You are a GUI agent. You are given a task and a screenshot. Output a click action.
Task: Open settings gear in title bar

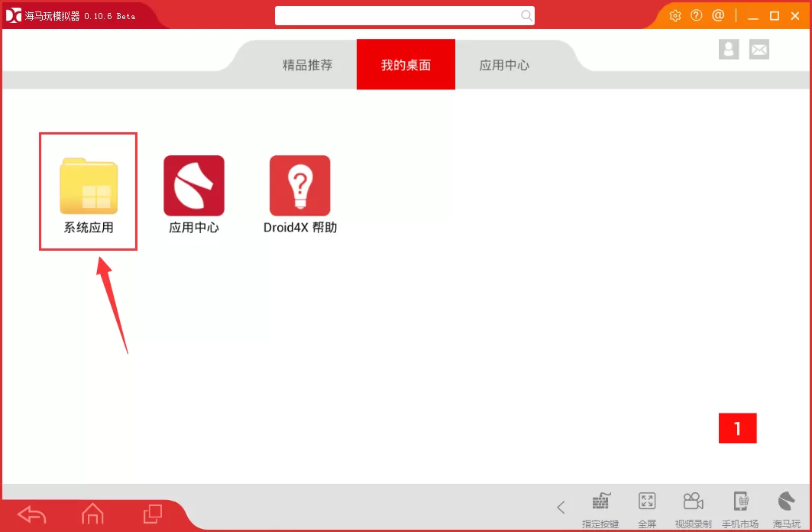coord(675,15)
